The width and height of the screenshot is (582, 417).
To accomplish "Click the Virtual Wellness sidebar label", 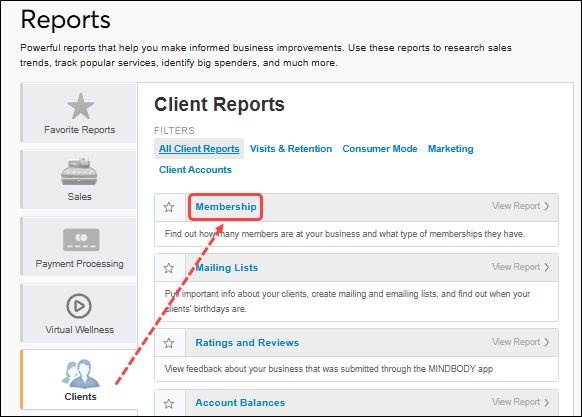I will tap(79, 330).
